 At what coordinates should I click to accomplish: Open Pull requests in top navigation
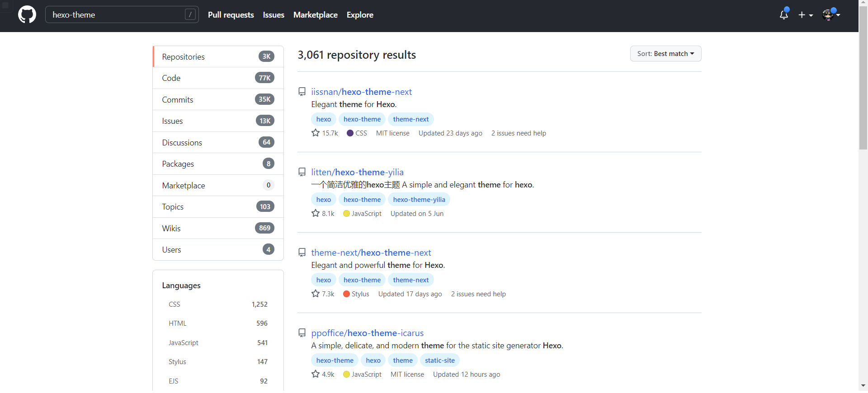[231, 15]
